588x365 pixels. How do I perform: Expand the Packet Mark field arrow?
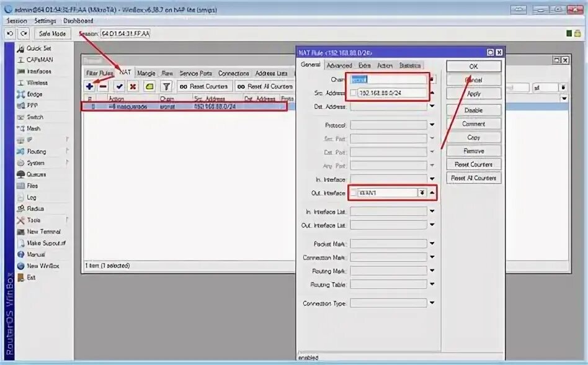(x=432, y=244)
